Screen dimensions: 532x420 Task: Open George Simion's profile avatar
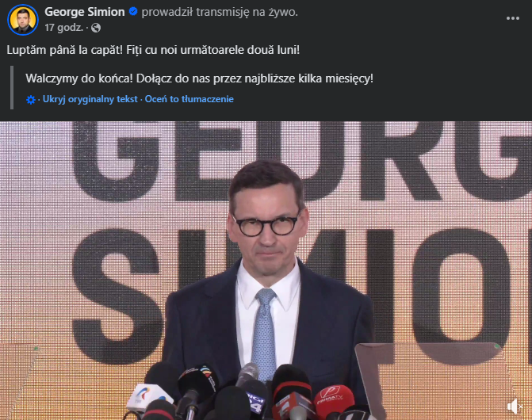(23, 20)
